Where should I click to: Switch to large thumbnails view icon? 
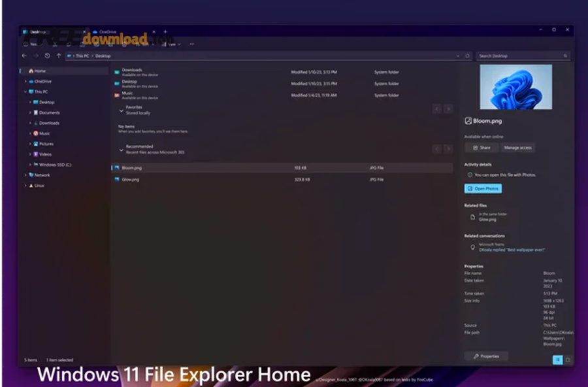568,360
